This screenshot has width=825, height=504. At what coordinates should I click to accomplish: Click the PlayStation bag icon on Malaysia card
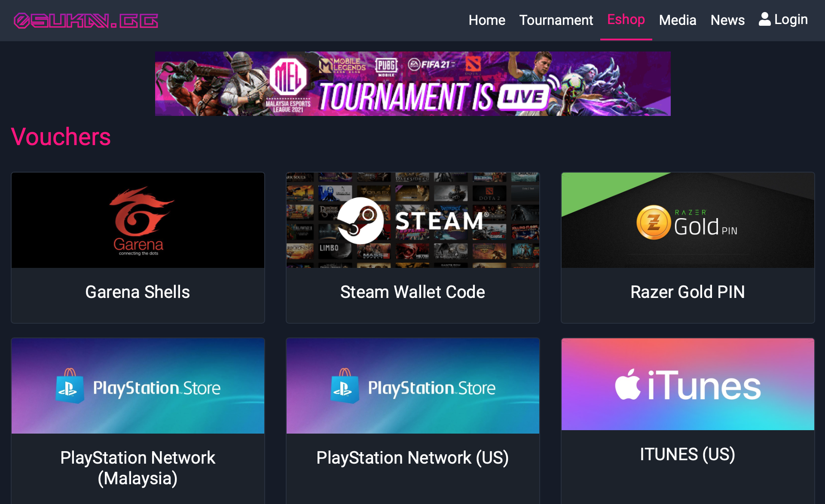(70, 386)
